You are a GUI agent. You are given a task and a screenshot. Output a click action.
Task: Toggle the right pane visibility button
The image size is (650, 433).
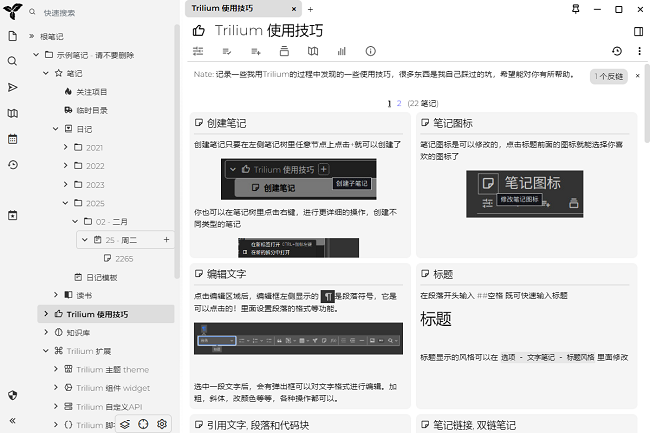tap(639, 30)
